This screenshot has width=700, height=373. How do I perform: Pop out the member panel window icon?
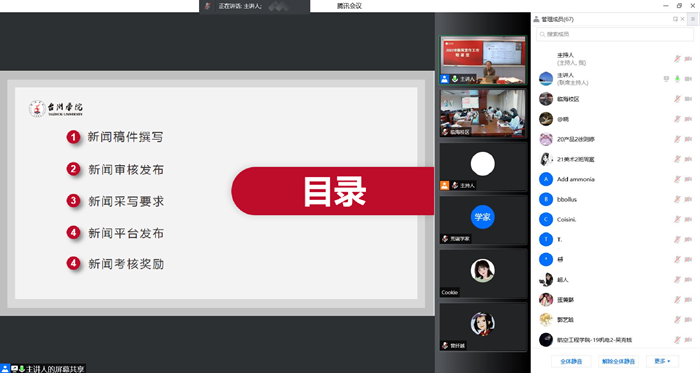(x=675, y=19)
